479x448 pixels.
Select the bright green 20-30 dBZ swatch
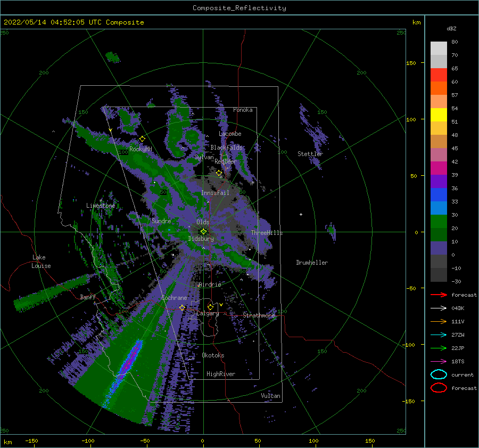[439, 221]
